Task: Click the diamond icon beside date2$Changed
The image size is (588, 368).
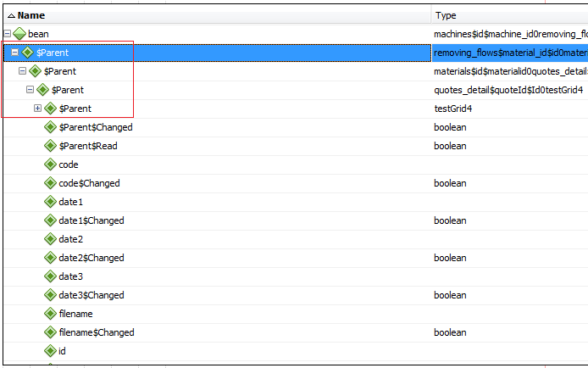Action: pos(50,258)
